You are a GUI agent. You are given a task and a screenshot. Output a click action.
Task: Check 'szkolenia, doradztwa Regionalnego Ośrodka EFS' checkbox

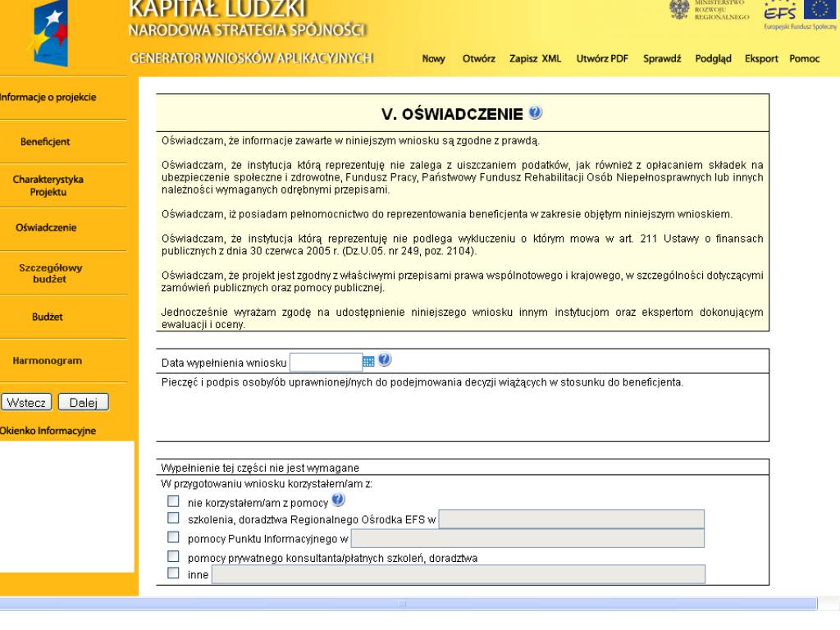click(173, 518)
